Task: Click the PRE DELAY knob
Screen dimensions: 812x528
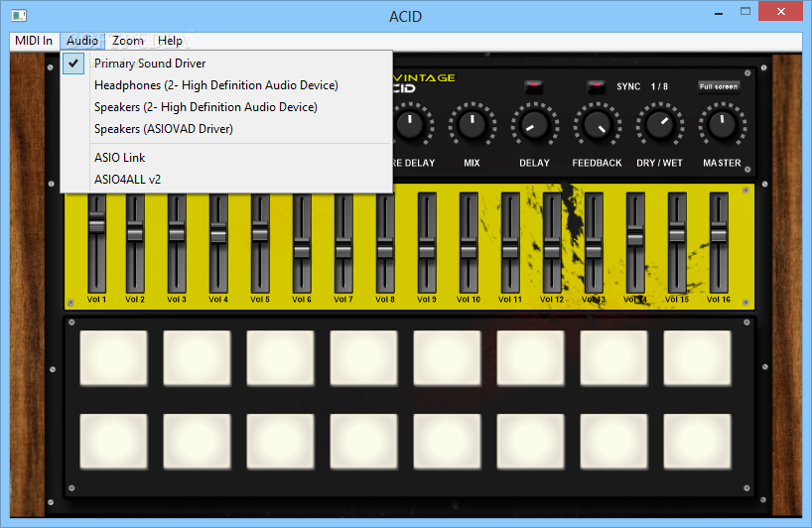Action: click(413, 125)
